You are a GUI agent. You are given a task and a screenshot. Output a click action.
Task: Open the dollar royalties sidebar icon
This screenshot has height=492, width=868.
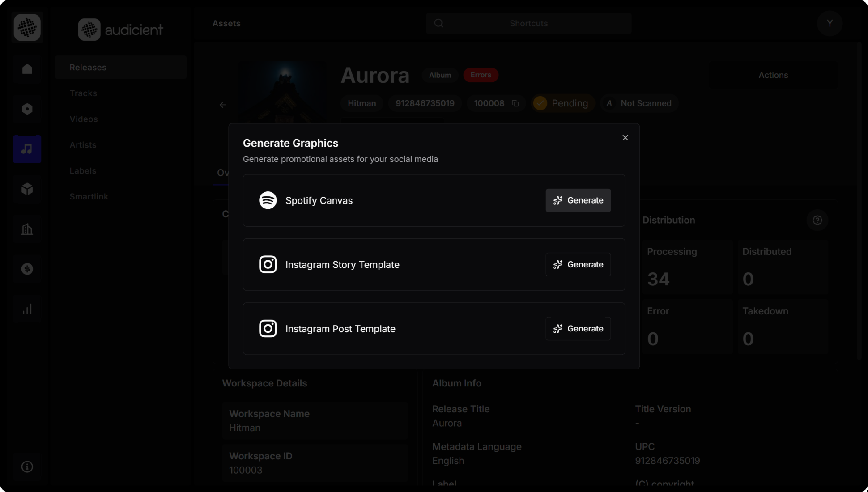coord(27,269)
